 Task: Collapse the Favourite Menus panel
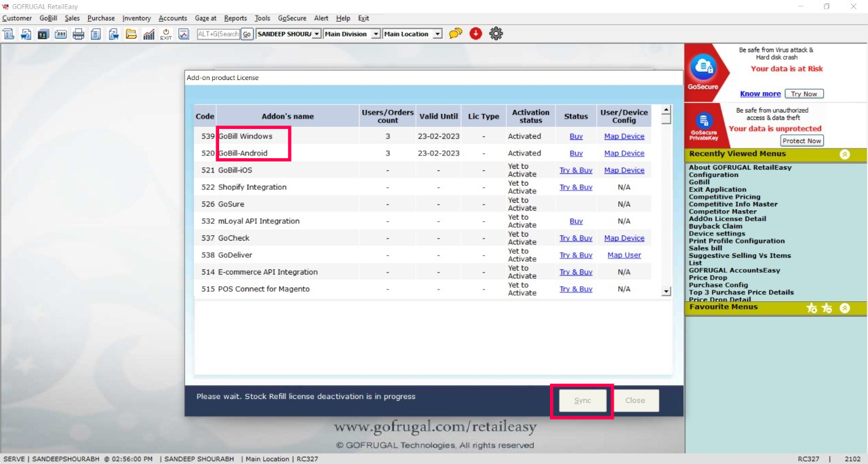point(844,308)
